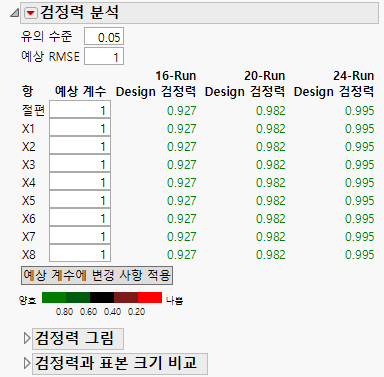384x377 pixels.
Task: Click the black legend swatch
Action: [102, 298]
